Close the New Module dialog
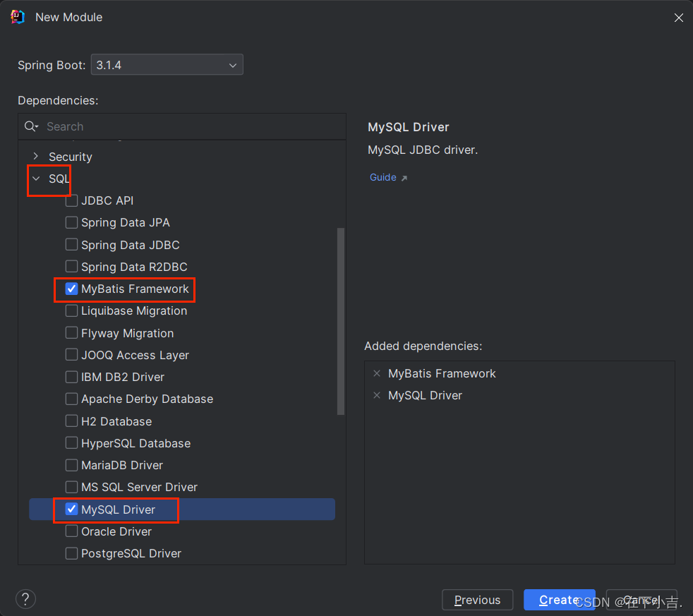The height and width of the screenshot is (616, 693). (678, 17)
